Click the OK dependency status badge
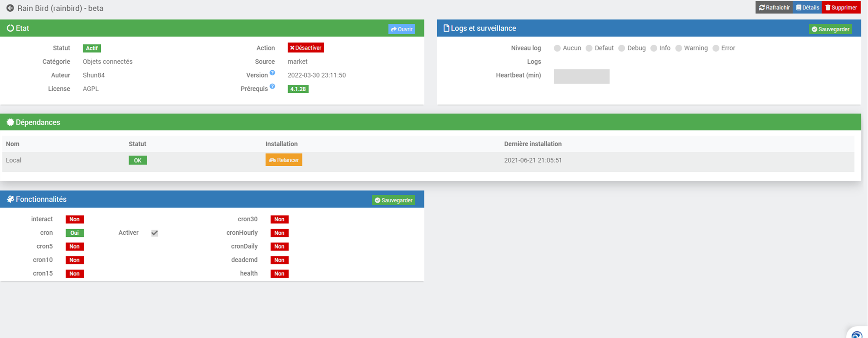 pyautogui.click(x=138, y=161)
